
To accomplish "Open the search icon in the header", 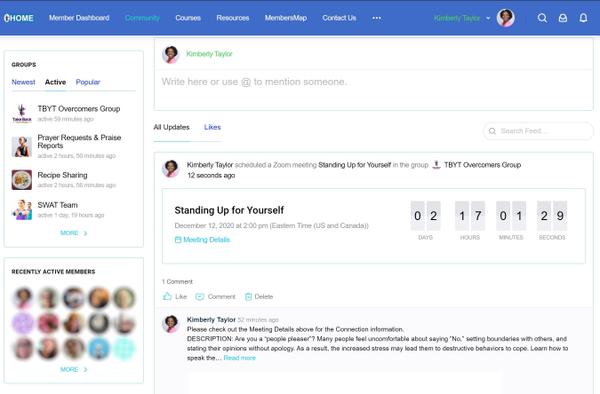I will pos(542,18).
